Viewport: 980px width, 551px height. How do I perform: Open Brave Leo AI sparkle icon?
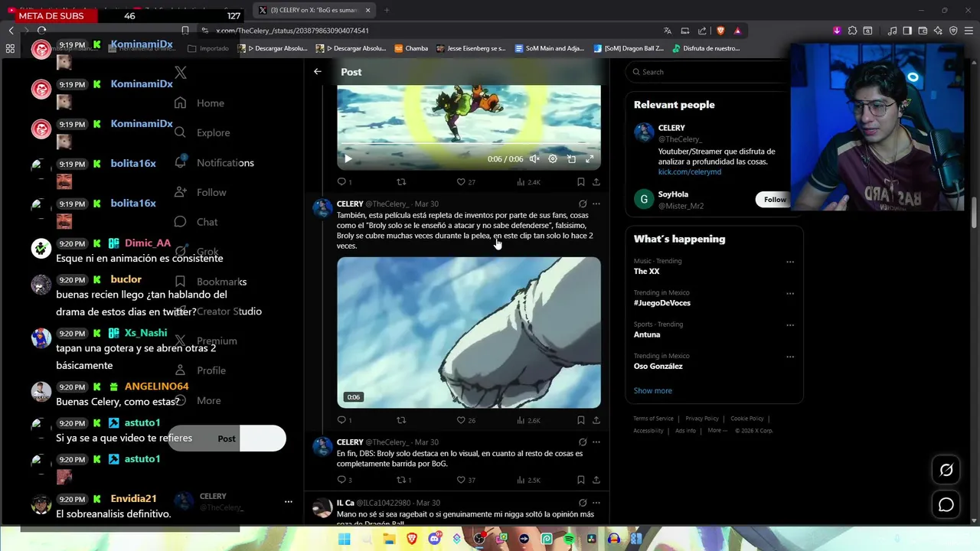[938, 31]
